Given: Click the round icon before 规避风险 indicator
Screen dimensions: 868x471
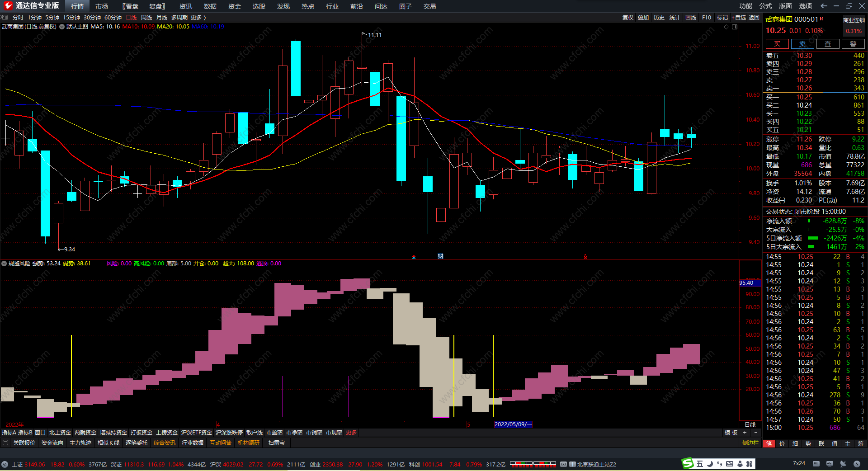Looking at the screenshot, I should [x=4, y=263].
